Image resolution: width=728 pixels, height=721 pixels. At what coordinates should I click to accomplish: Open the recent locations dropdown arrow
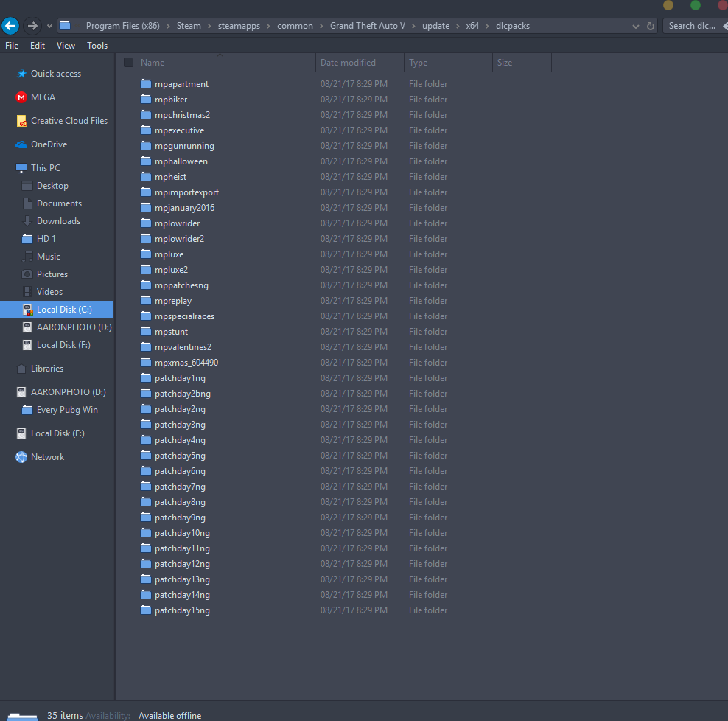pyautogui.click(x=49, y=26)
